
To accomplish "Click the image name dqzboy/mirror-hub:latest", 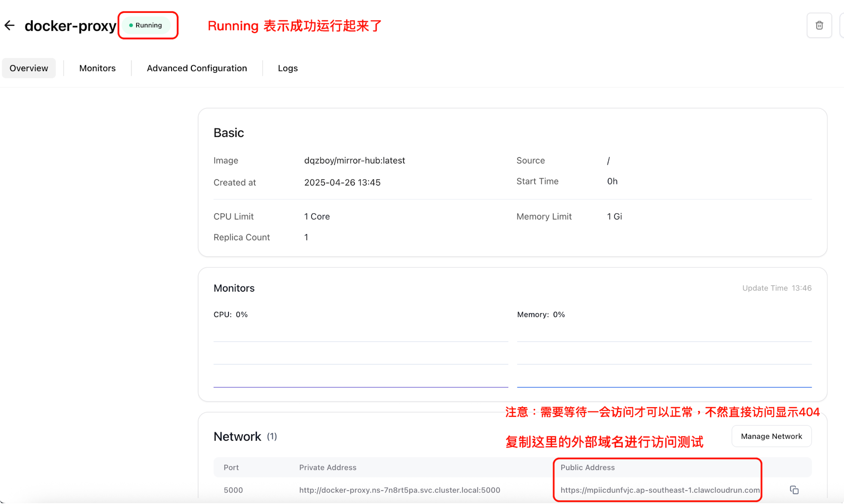I will point(354,161).
